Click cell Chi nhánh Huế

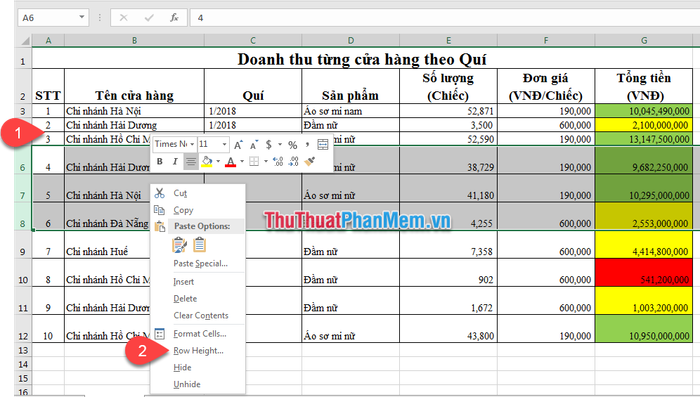[x=108, y=245]
